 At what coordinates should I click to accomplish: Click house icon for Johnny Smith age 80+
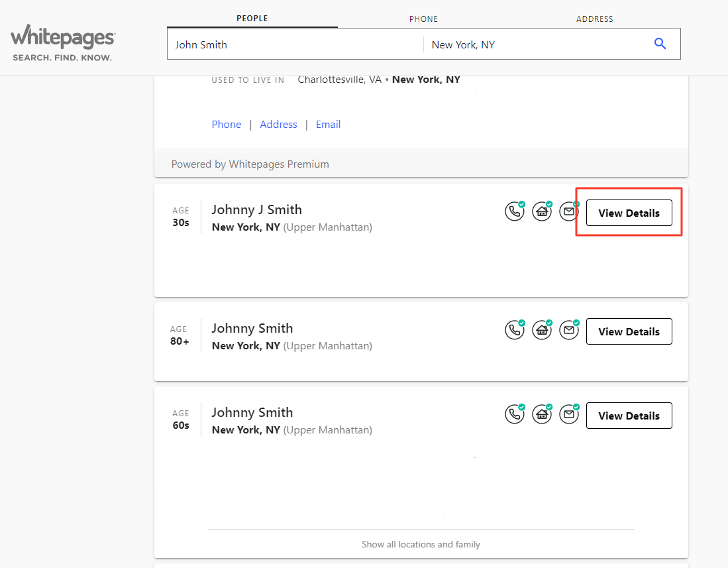542,330
